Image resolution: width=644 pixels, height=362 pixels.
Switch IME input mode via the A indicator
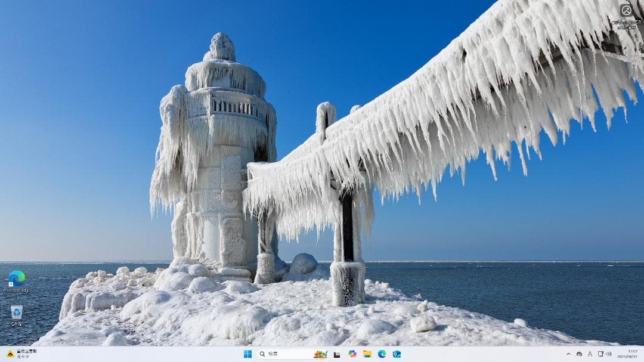589,354
